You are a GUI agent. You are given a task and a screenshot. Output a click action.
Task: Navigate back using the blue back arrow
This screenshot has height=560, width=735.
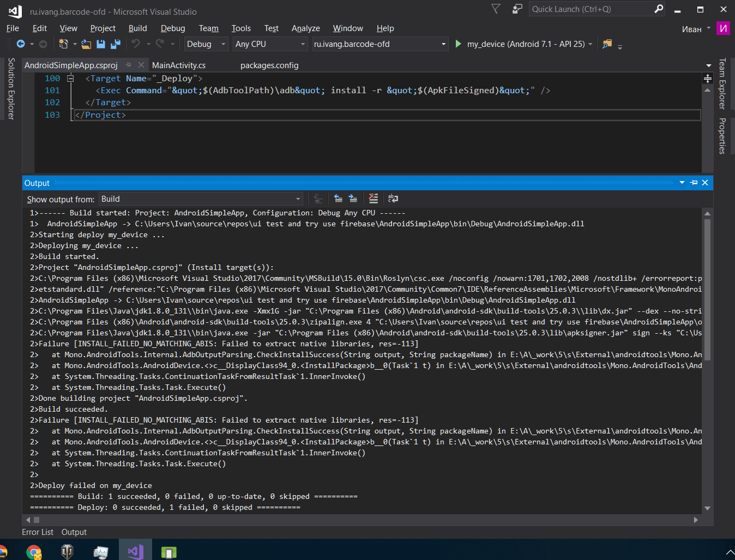[22, 44]
